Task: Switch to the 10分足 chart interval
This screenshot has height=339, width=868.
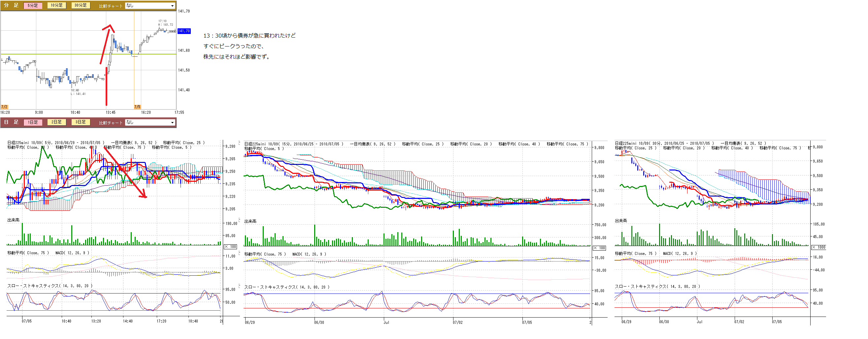Action: (x=57, y=5)
